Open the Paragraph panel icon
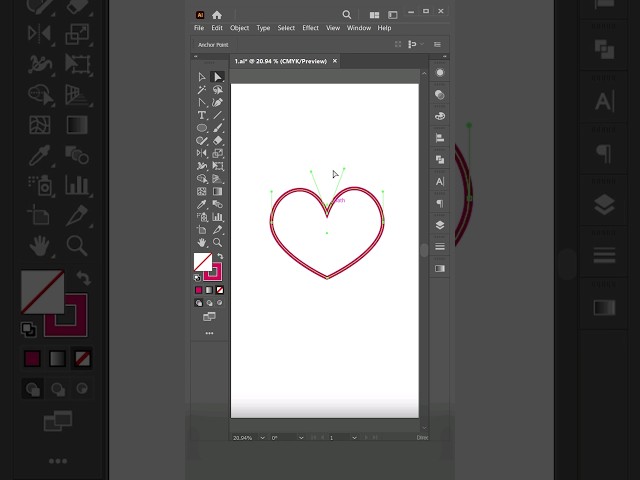640x480 pixels. (440, 203)
